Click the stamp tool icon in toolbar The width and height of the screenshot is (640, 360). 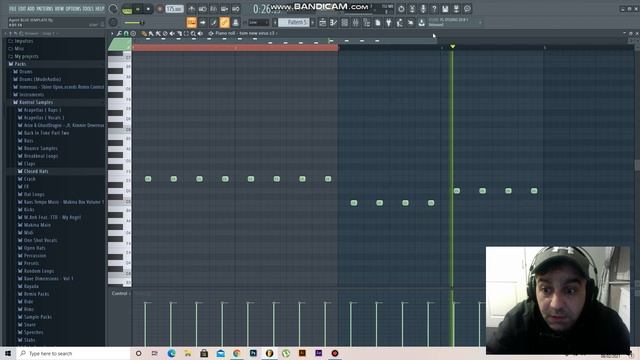tap(236, 22)
